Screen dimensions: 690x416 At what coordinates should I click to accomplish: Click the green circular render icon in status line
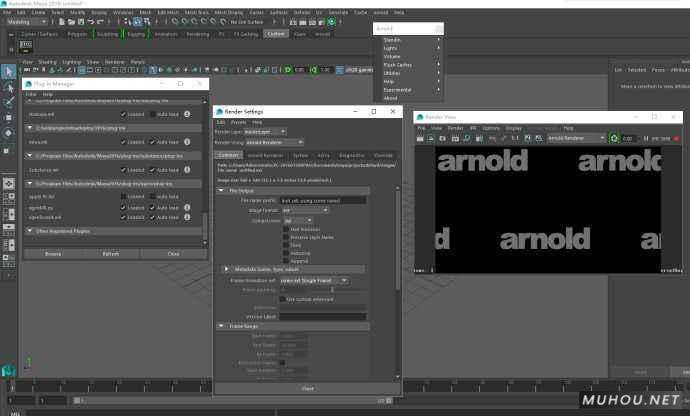pos(331,22)
